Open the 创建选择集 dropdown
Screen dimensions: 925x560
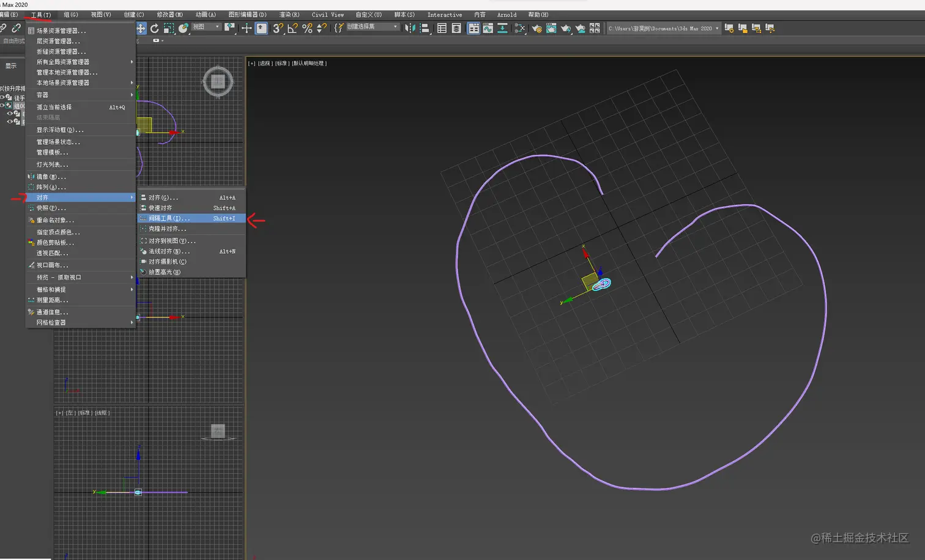click(373, 27)
